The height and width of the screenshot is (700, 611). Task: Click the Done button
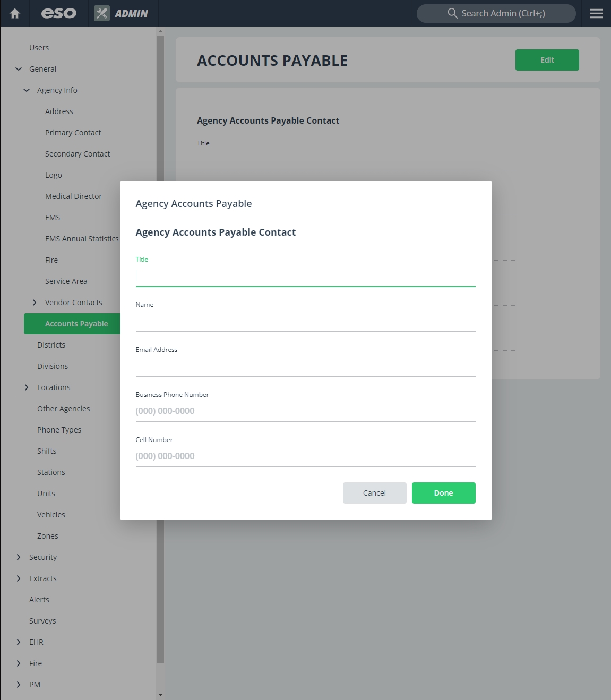pyautogui.click(x=444, y=493)
